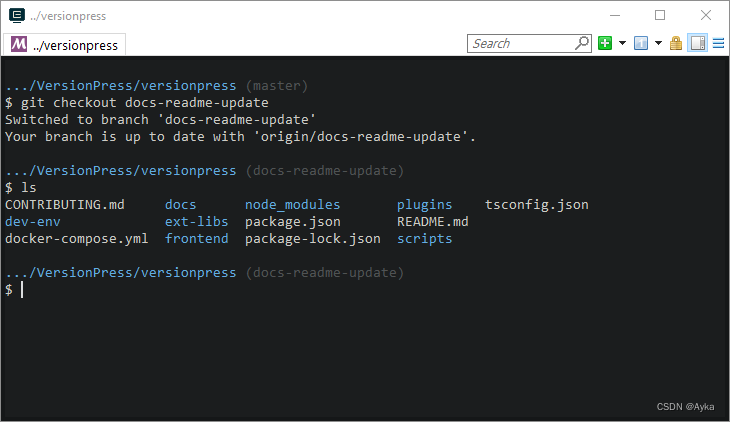Click the active console info icon
This screenshot has height=422, width=730.
[641, 43]
